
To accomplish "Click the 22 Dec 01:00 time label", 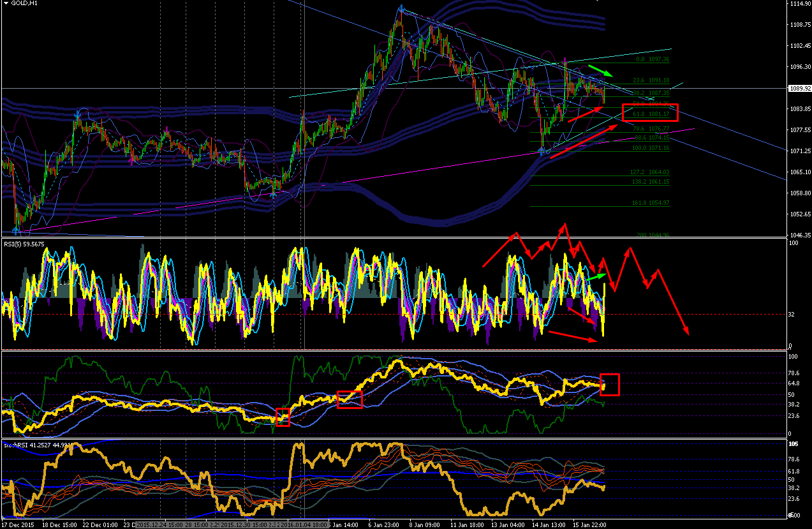I will [100, 525].
